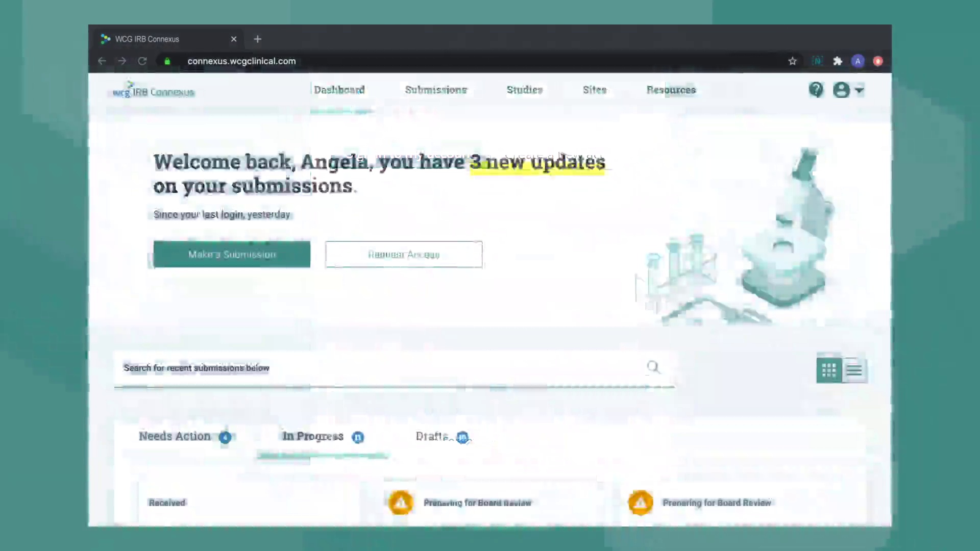Open the help question mark icon
Screen dimensions: 980x551
[x=816, y=90]
